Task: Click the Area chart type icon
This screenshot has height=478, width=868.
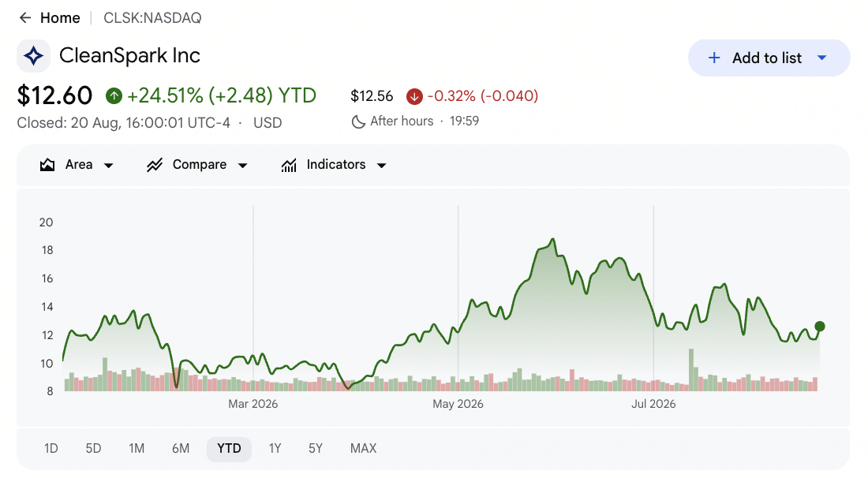Action: [x=47, y=165]
